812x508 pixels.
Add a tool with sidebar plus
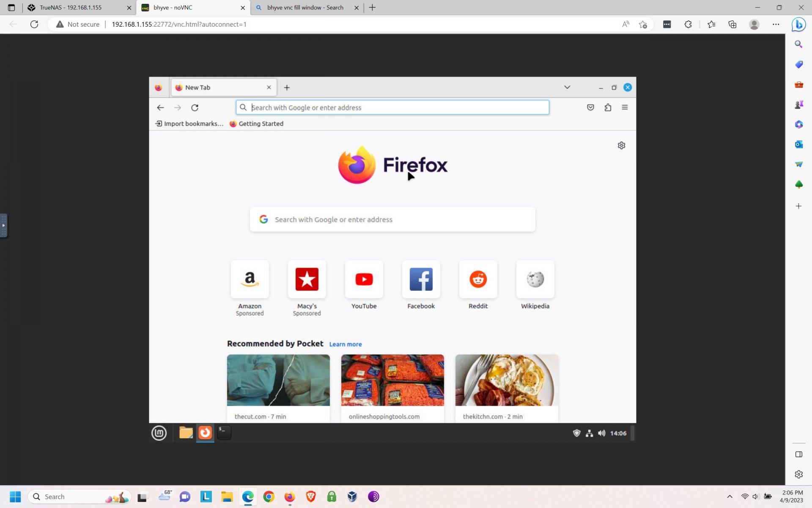[x=798, y=206]
